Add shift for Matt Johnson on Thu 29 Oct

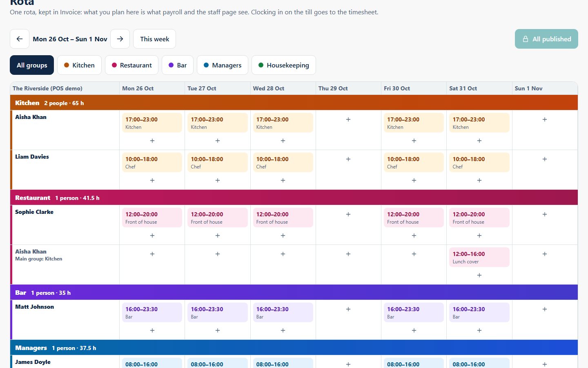coord(348,309)
